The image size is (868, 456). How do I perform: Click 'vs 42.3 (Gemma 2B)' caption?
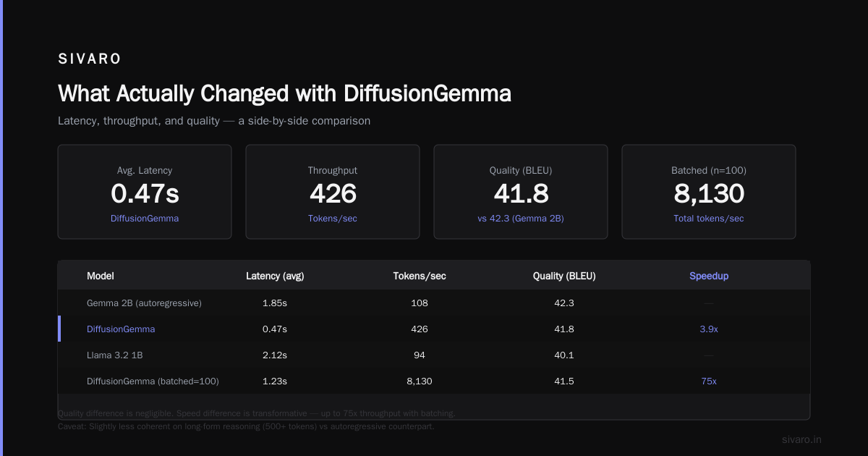pyautogui.click(x=521, y=219)
